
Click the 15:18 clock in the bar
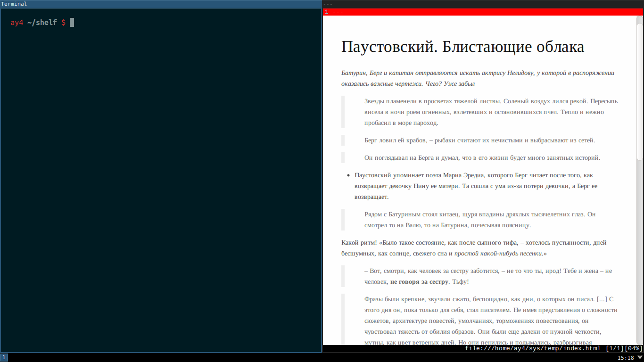626,358
